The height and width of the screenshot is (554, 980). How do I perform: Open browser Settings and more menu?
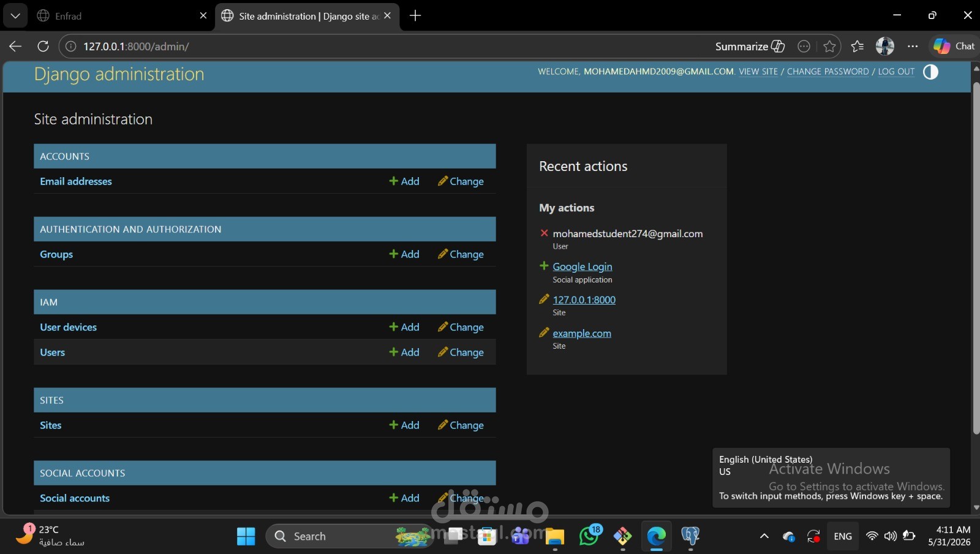click(x=913, y=47)
